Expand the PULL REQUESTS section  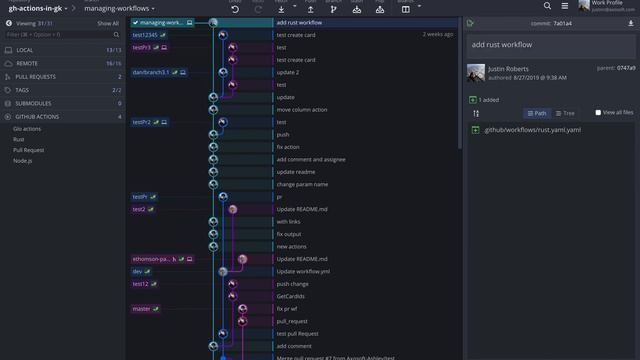[63, 77]
